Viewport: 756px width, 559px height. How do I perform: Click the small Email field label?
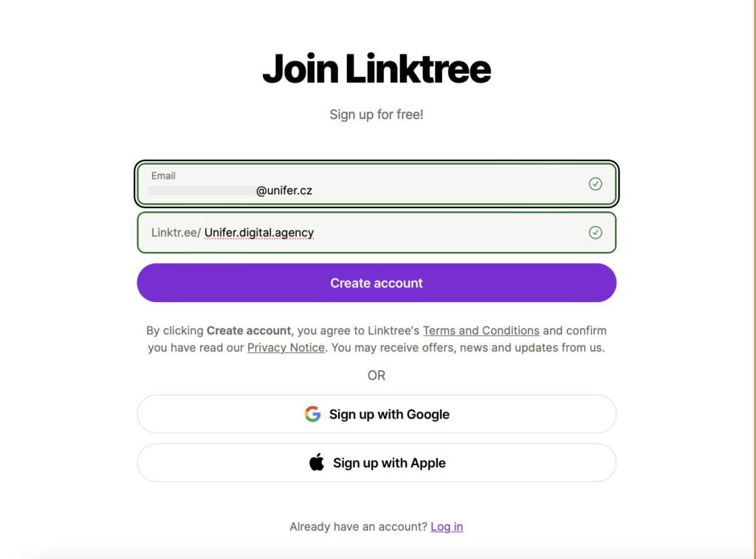163,176
